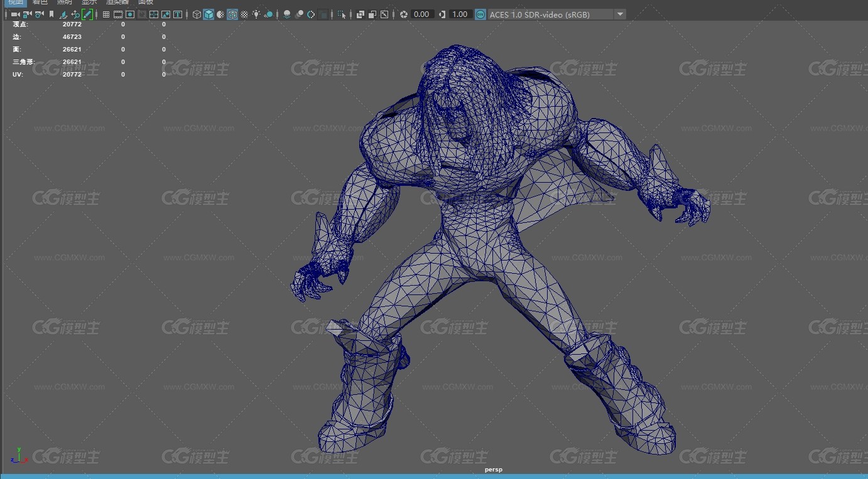Open Camera Attributes via gear-camera icon
Image resolution: width=868 pixels, height=479 pixels.
39,14
